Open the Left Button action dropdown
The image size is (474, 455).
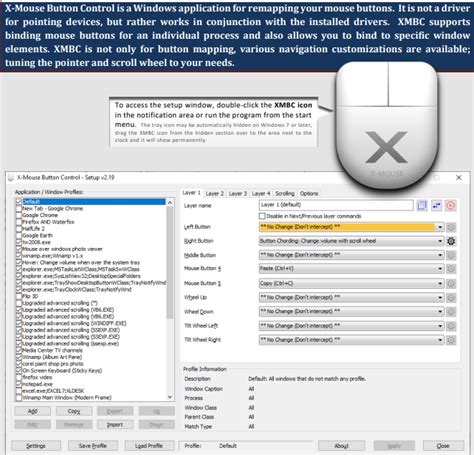pyautogui.click(x=351, y=227)
